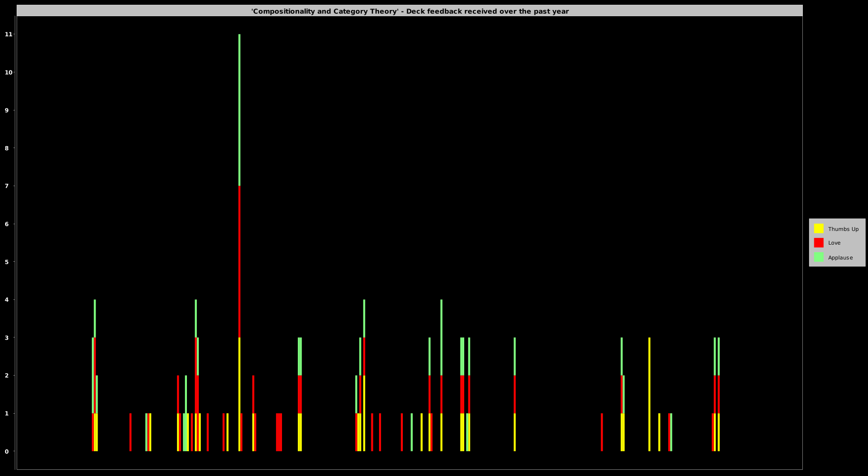The image size is (868, 476).
Task: Click the tallest bar reaching 11
Action: click(x=239, y=243)
